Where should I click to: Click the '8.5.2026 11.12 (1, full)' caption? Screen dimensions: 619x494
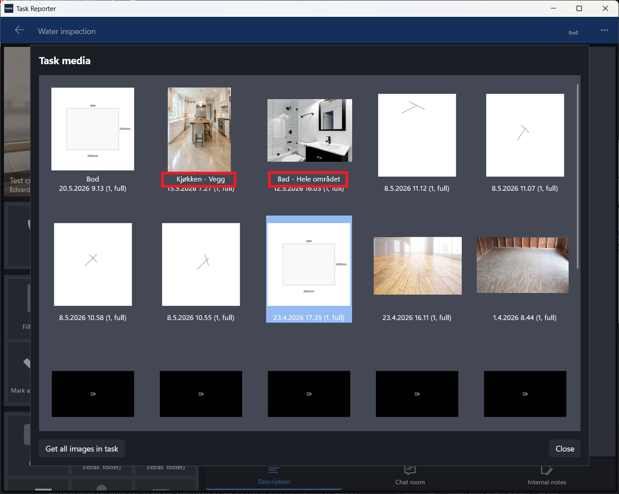pos(417,188)
